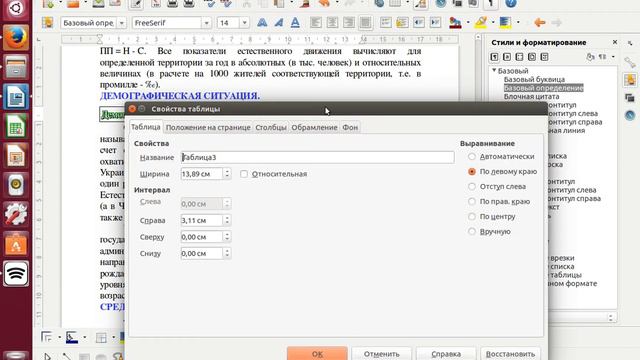Screen dimensions: 640x360
Task: Open the Styles and Formatting toolbar icon
Action: [x=48, y=22]
